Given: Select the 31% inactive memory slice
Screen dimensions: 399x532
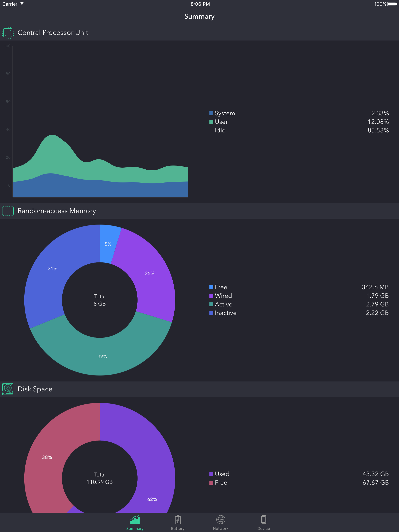Looking at the screenshot, I should (x=53, y=269).
